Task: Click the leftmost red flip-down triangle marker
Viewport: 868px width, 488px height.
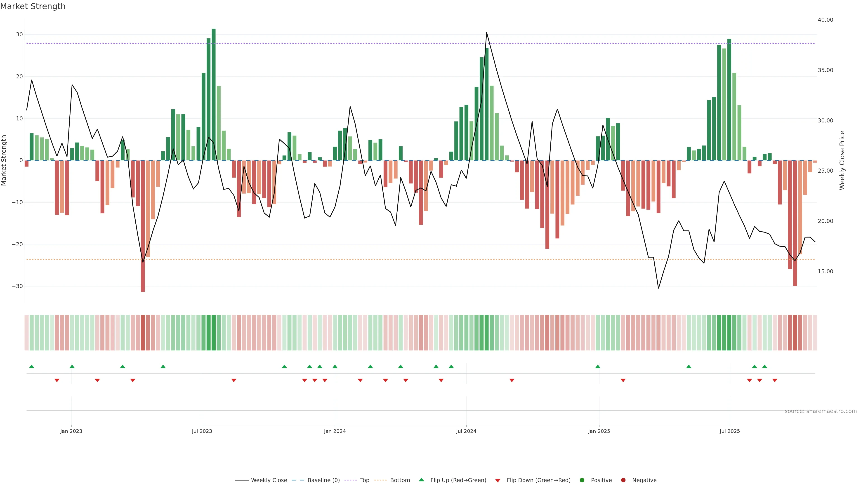Action: click(57, 380)
